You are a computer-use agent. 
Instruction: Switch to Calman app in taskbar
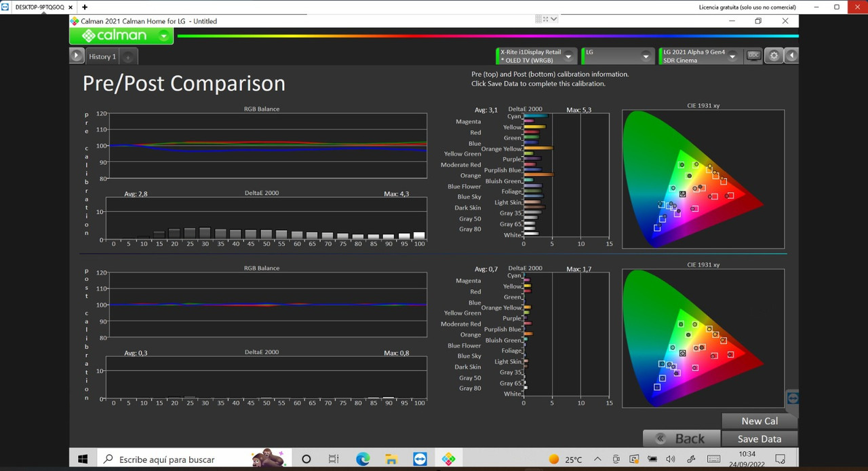pyautogui.click(x=448, y=459)
